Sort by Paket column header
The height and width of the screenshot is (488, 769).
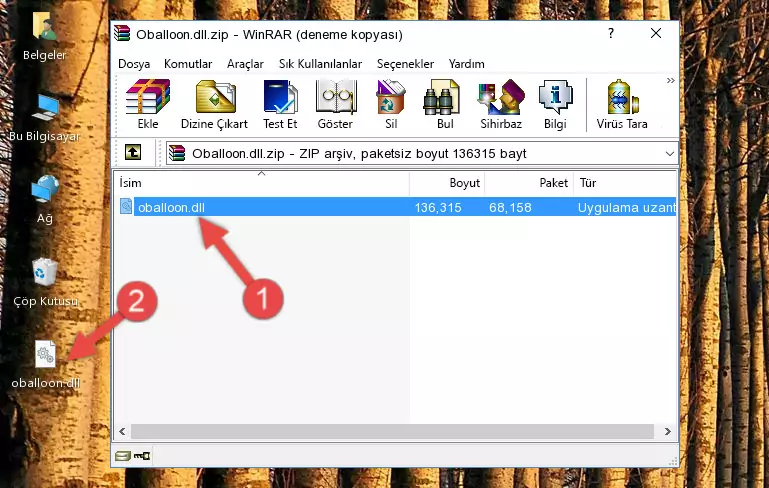tap(529, 183)
